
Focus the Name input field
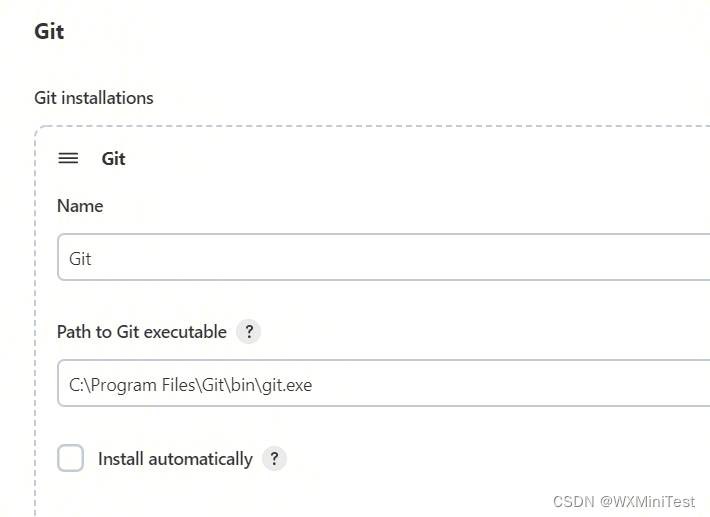pos(383,257)
